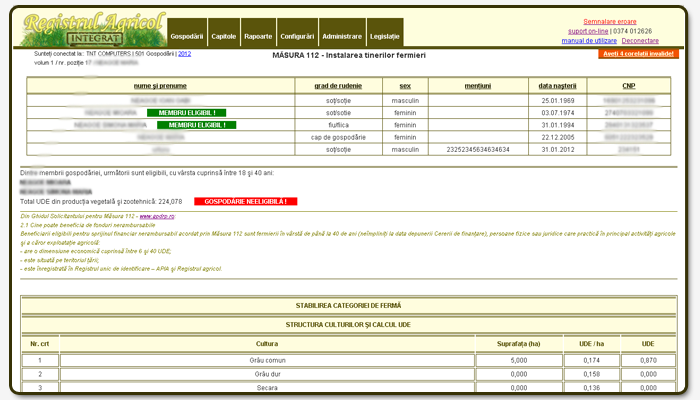Click the UDE / ha column header
This screenshot has height=400, width=700.
pyautogui.click(x=592, y=344)
